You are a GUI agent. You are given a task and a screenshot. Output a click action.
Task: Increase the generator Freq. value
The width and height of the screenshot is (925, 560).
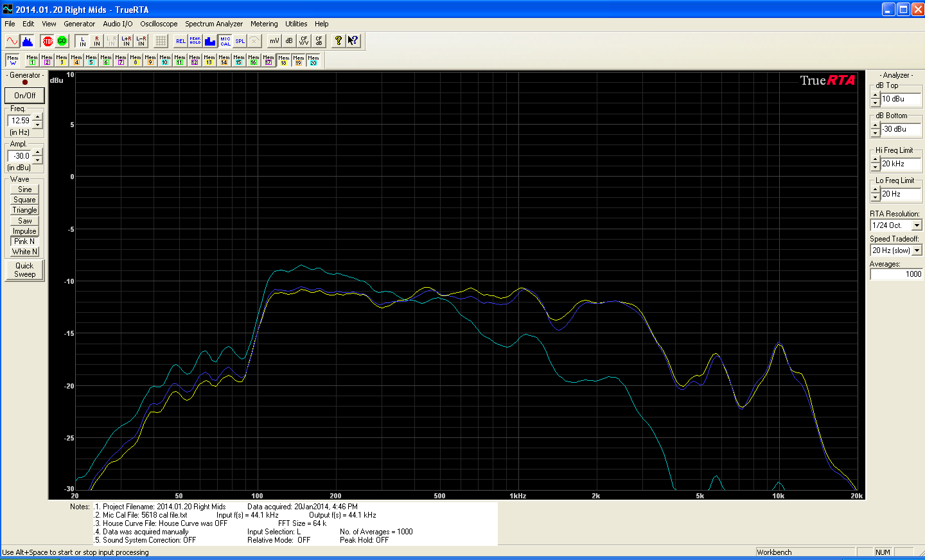coord(38,117)
